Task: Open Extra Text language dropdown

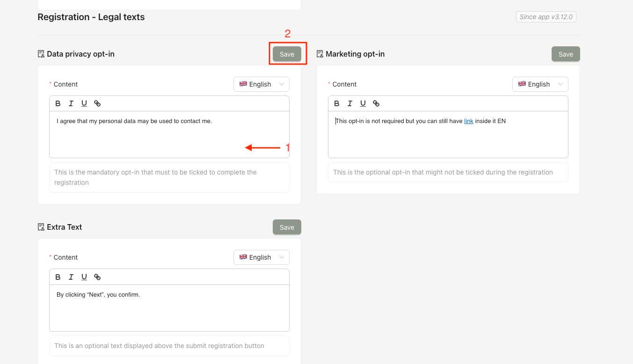Action: click(262, 257)
